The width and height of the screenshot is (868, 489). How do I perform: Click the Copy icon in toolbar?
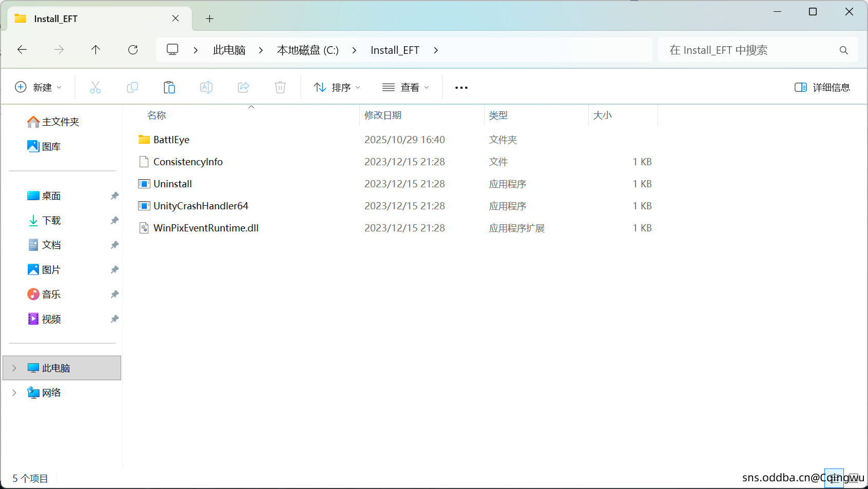click(x=132, y=87)
